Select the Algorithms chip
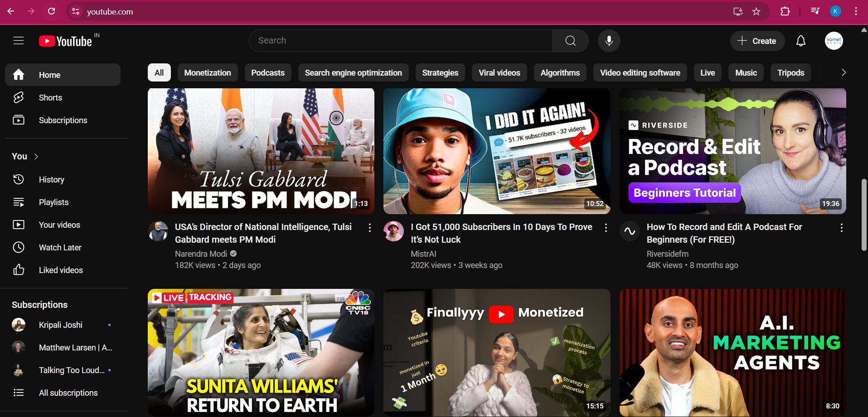868x417 pixels. pos(560,72)
